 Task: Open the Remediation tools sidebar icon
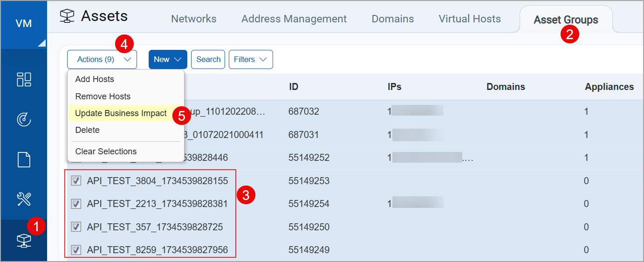coord(24,200)
